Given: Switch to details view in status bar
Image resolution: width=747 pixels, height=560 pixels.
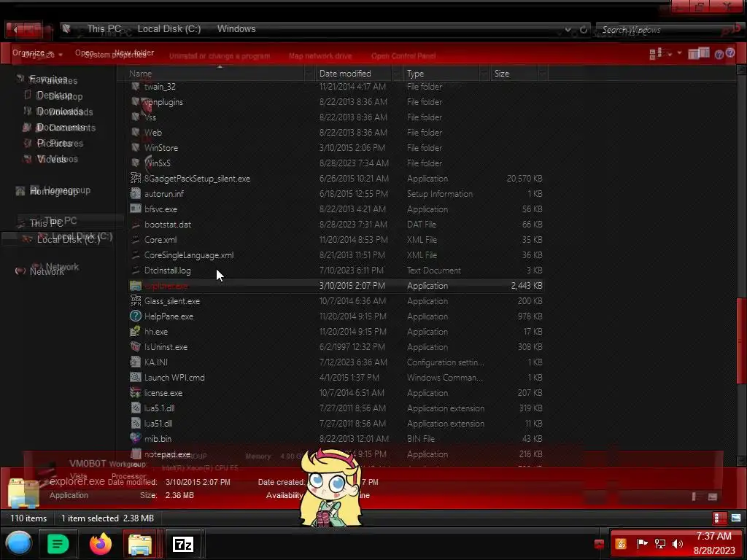Looking at the screenshot, I should pyautogui.click(x=719, y=518).
